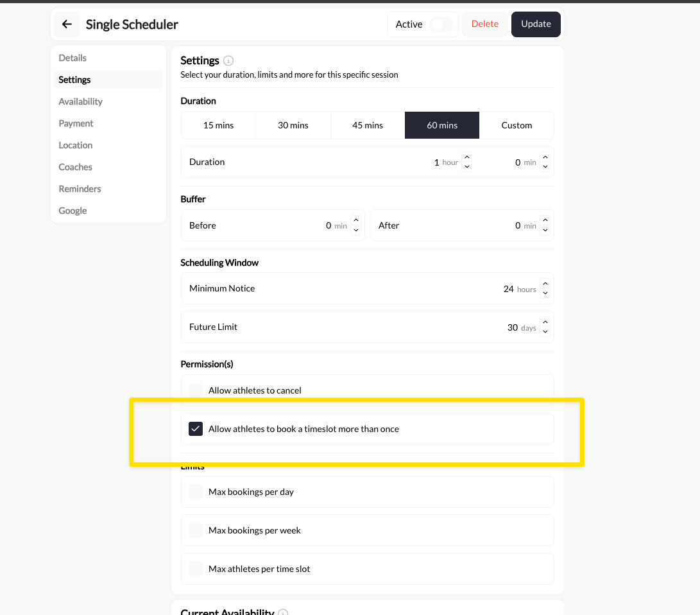This screenshot has height=615, width=700.
Task: Increase Duration hours with the up stepper arrow
Action: click(x=467, y=158)
